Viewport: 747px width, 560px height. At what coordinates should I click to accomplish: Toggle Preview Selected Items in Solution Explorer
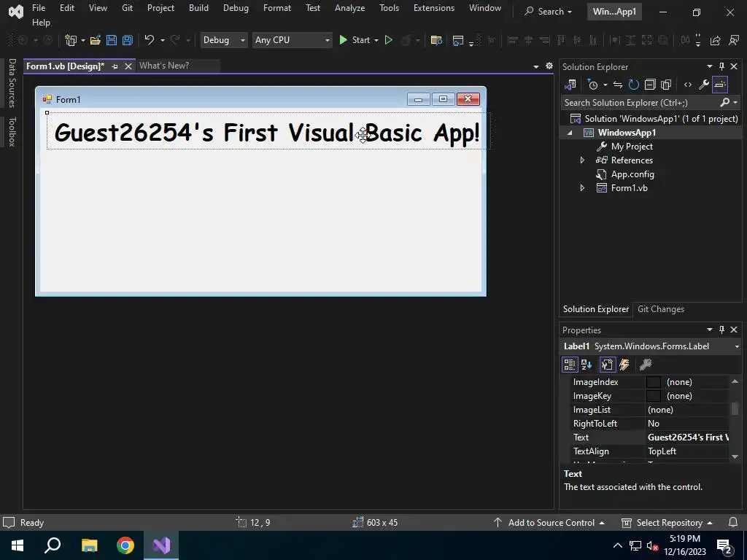pyautogui.click(x=720, y=85)
